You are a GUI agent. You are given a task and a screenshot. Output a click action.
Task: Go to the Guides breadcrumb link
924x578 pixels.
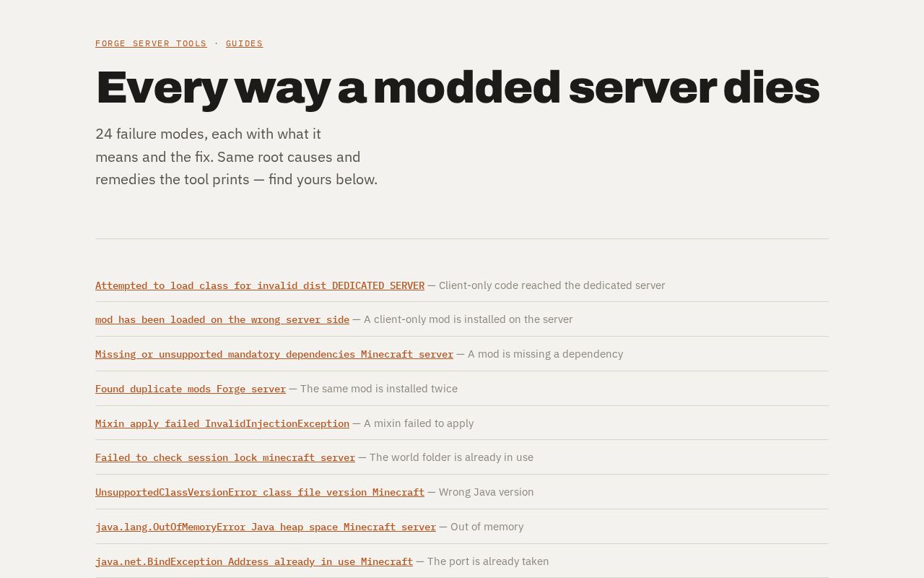click(x=244, y=43)
